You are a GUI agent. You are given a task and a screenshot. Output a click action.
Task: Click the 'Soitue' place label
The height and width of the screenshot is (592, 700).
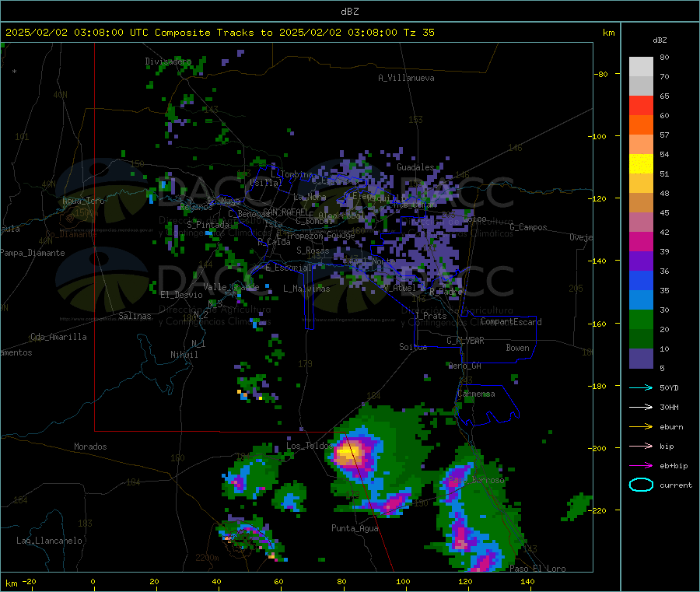[413, 347]
